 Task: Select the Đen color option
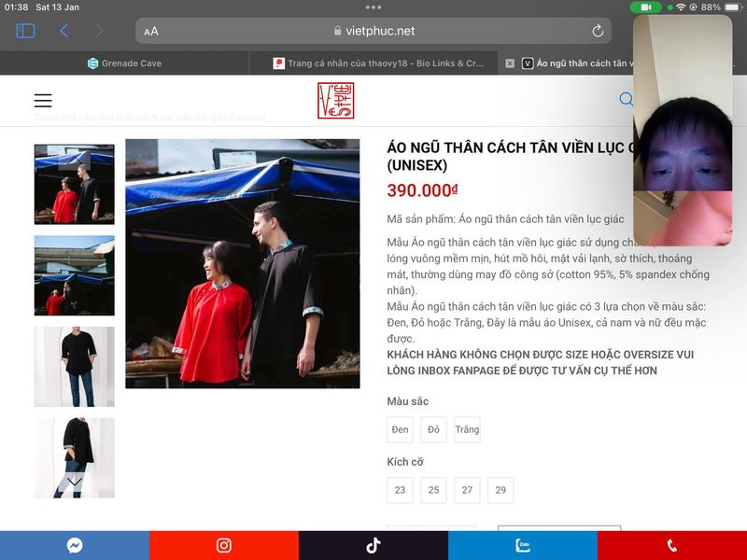[x=401, y=430]
